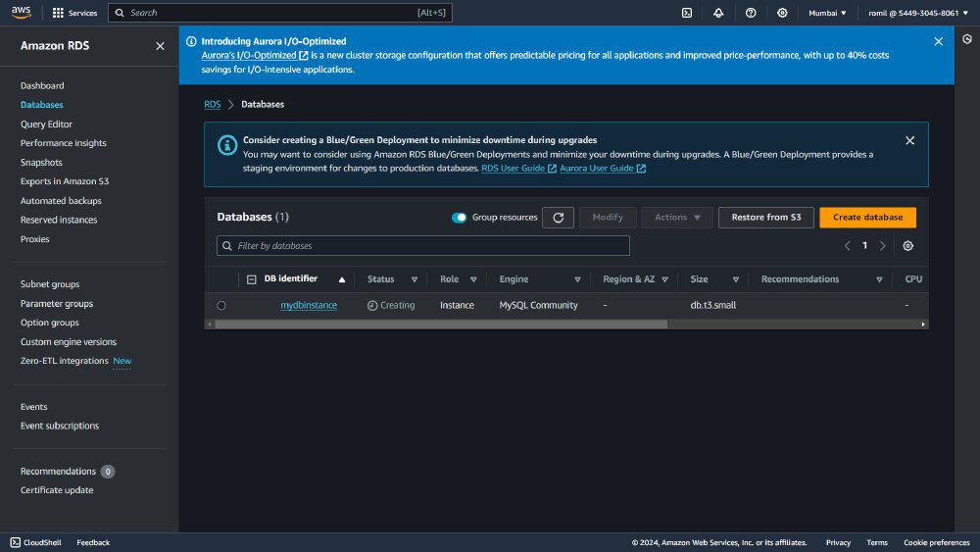This screenshot has width=980, height=552.
Task: Open table preferences gear icon
Action: [x=908, y=246]
